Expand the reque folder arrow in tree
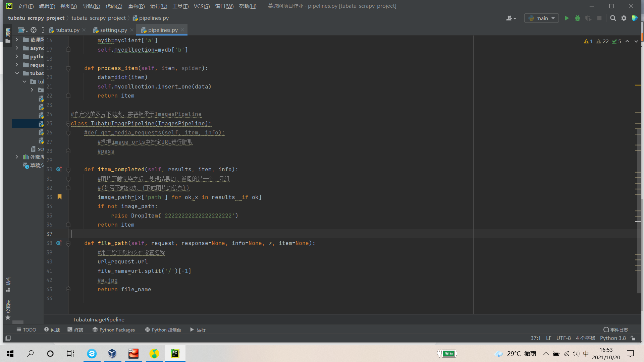Viewport: 644px width, 362px height. [x=17, y=65]
